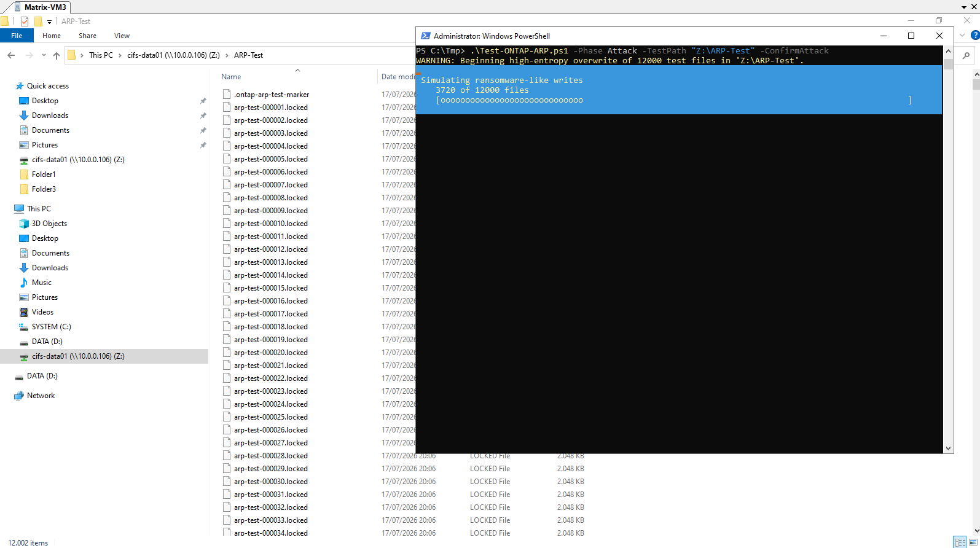980x548 pixels.
Task: Open Downloads under Quick access
Action: pyautogui.click(x=50, y=115)
